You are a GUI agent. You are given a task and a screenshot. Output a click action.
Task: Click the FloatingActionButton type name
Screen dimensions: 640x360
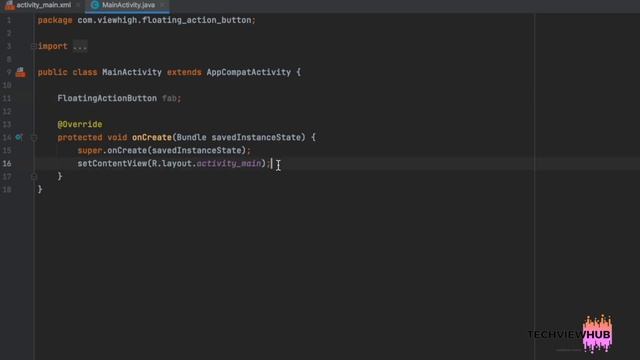[107, 98]
